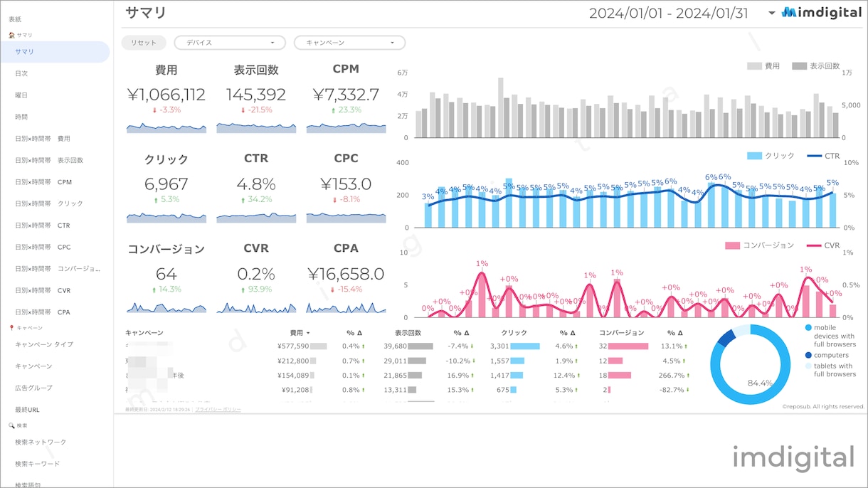
Task: Click the リセット button
Action: coord(144,43)
